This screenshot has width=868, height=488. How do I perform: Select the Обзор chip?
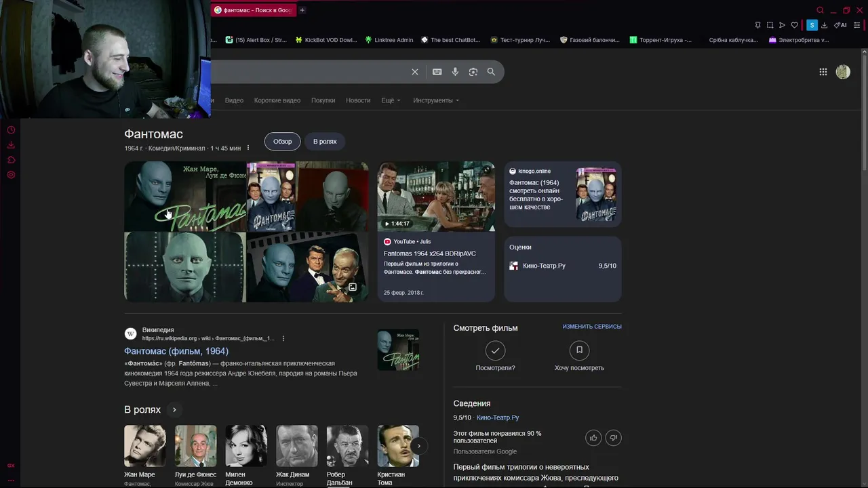coord(282,142)
